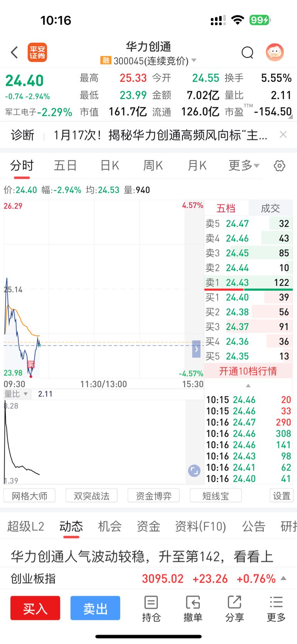Expand 创业板指 index bar arrow
This screenshot has height=644, width=297.
283,578
